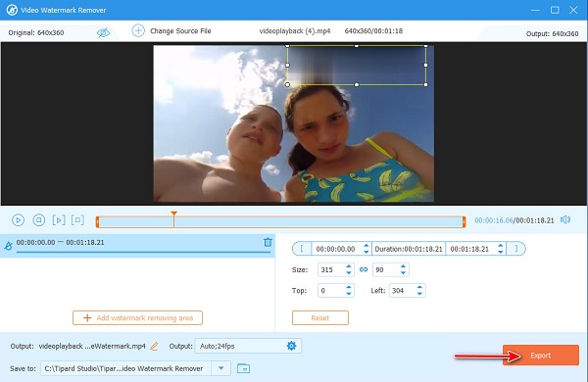Select the 00:00:00.00 – 00:01:18.21 watermark segment
588x382 pixels.
pyautogui.click(x=137, y=246)
